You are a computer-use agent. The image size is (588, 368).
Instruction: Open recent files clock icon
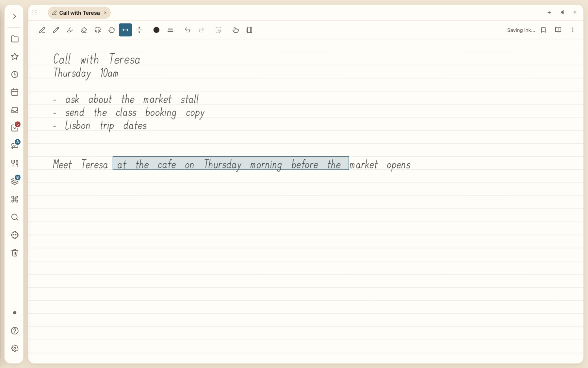click(x=15, y=75)
